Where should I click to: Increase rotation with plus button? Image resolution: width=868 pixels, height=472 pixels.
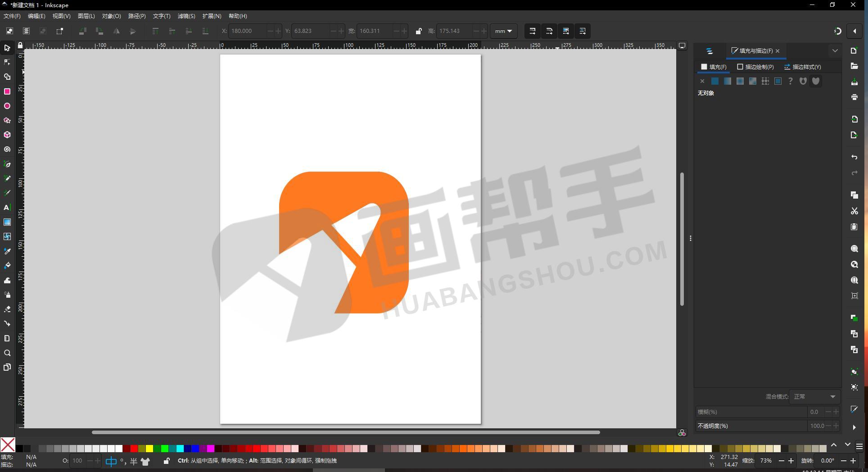click(853, 461)
